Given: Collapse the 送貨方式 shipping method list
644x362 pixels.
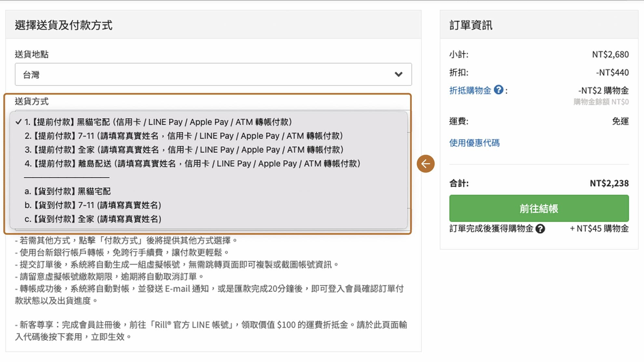Looking at the screenshot, I should click(x=32, y=102).
